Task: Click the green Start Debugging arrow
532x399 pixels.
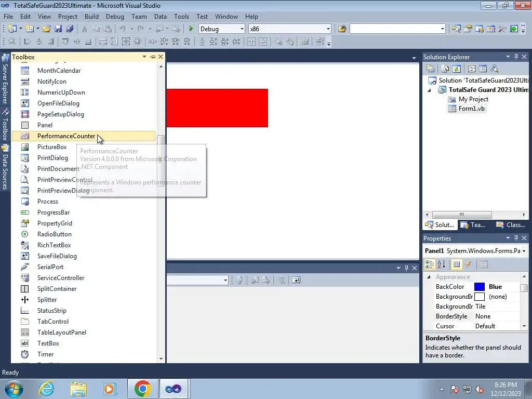Action: [x=191, y=29]
